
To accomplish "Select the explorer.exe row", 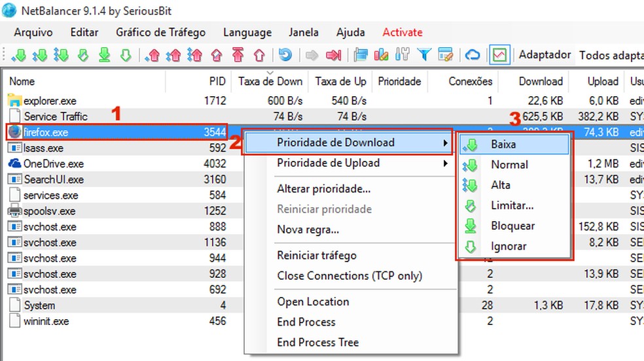I will [323, 101].
